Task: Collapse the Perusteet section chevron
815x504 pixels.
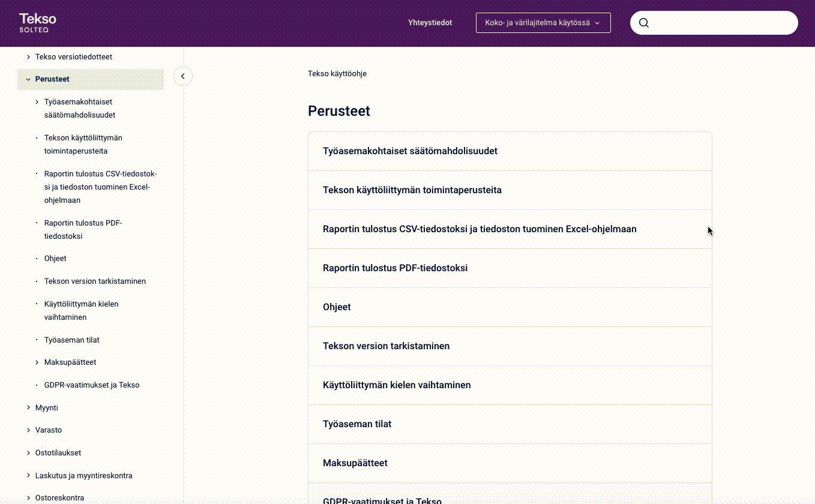Action: pos(28,79)
